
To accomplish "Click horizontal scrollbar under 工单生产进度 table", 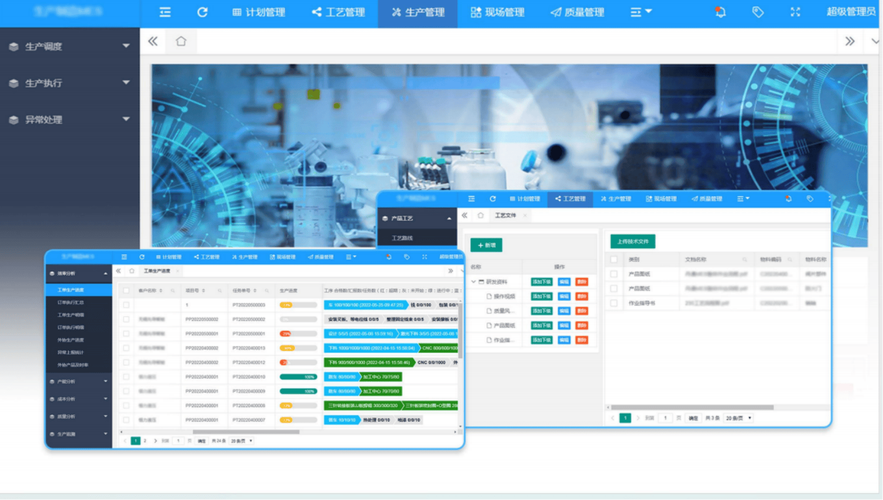I will click(x=246, y=432).
